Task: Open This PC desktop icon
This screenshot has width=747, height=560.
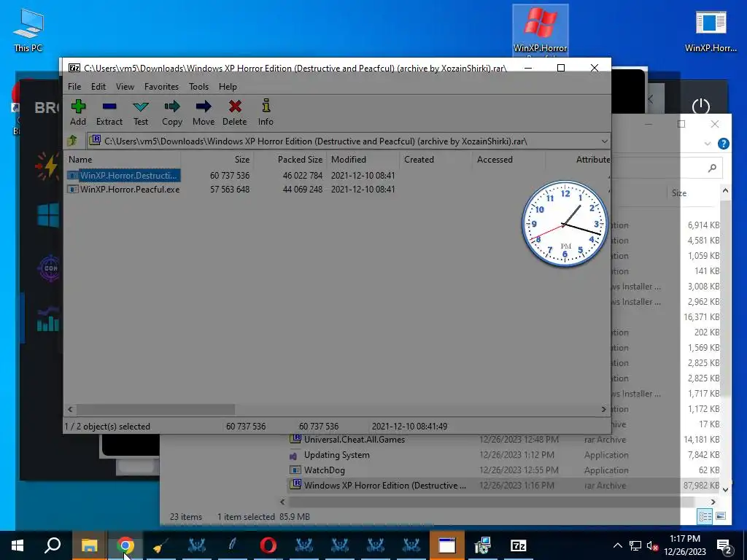Action: [28, 30]
